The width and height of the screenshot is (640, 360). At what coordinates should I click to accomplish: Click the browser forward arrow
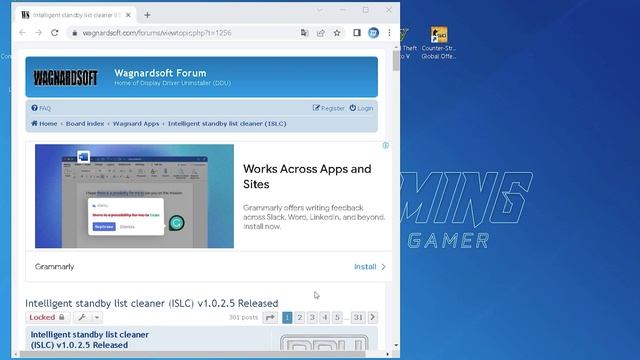pos(38,33)
